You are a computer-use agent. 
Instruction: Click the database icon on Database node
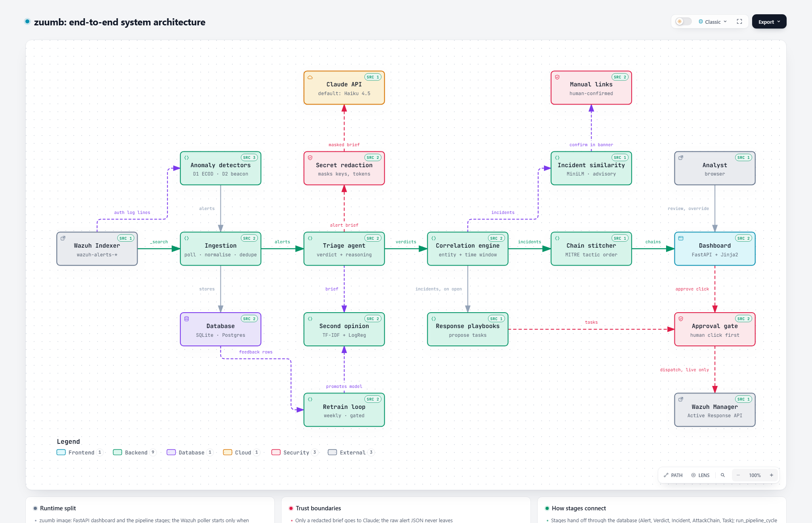186,319
